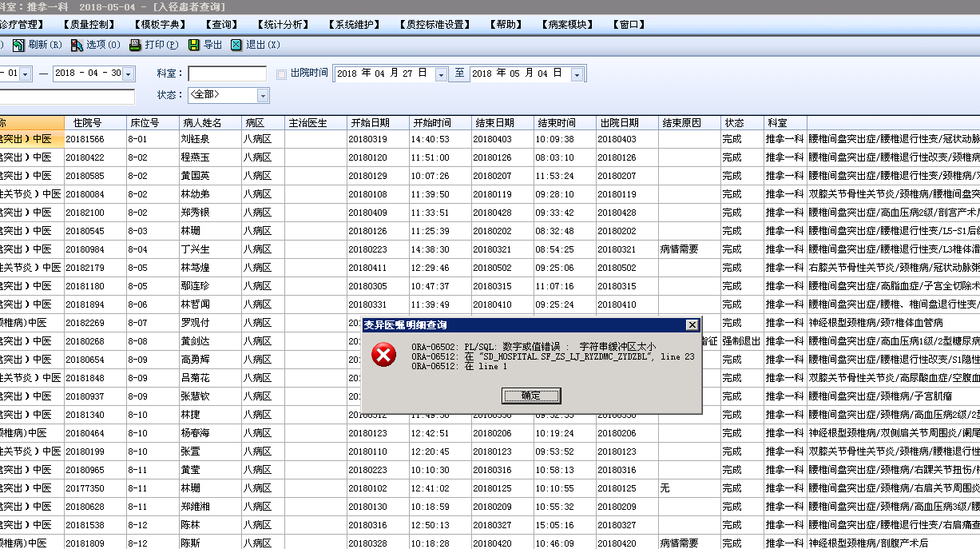Image resolution: width=980 pixels, height=549 pixels.
Task: Select patient name 鄢连珍
Action: (x=195, y=286)
